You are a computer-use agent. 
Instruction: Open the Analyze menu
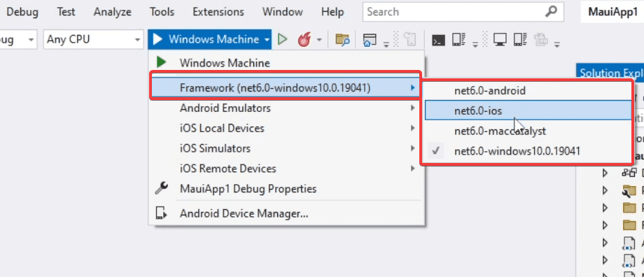tap(112, 12)
